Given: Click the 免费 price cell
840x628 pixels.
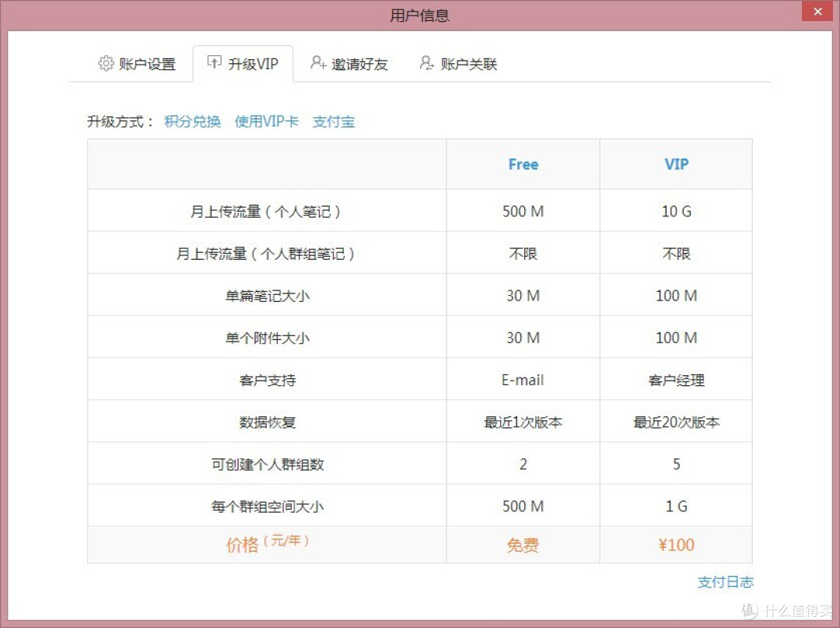Looking at the screenshot, I should pyautogui.click(x=523, y=546).
